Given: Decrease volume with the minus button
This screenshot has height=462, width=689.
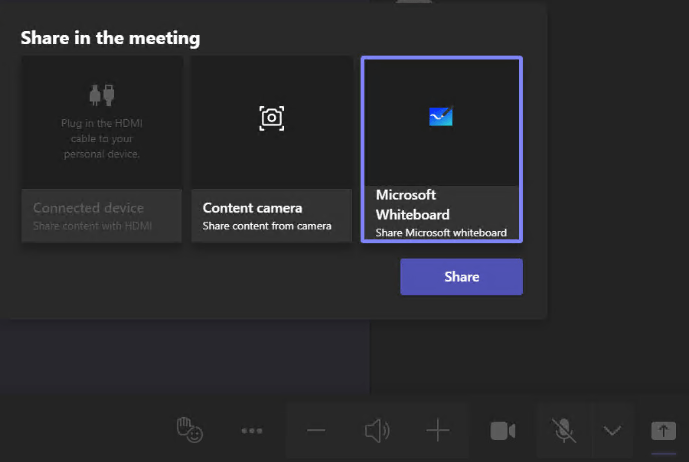Looking at the screenshot, I should tap(316, 431).
